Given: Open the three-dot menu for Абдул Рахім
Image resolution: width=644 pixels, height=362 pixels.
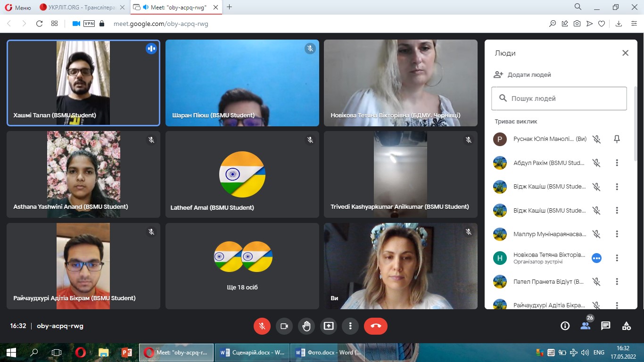Looking at the screenshot, I should pos(617,163).
